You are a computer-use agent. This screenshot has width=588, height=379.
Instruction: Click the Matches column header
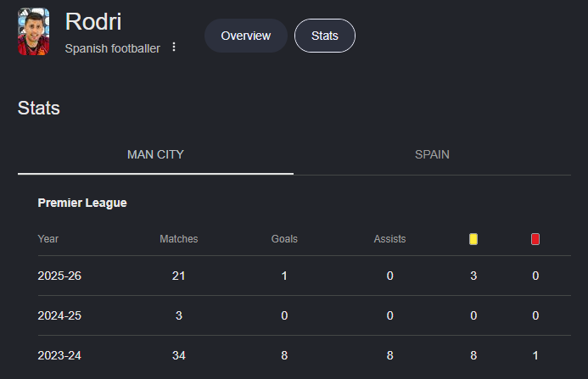tap(178, 239)
